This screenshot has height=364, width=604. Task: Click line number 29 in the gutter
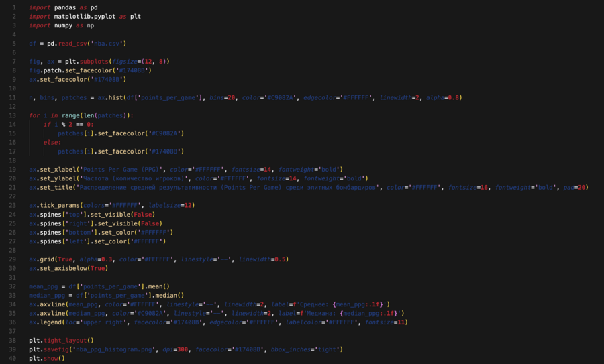point(13,259)
